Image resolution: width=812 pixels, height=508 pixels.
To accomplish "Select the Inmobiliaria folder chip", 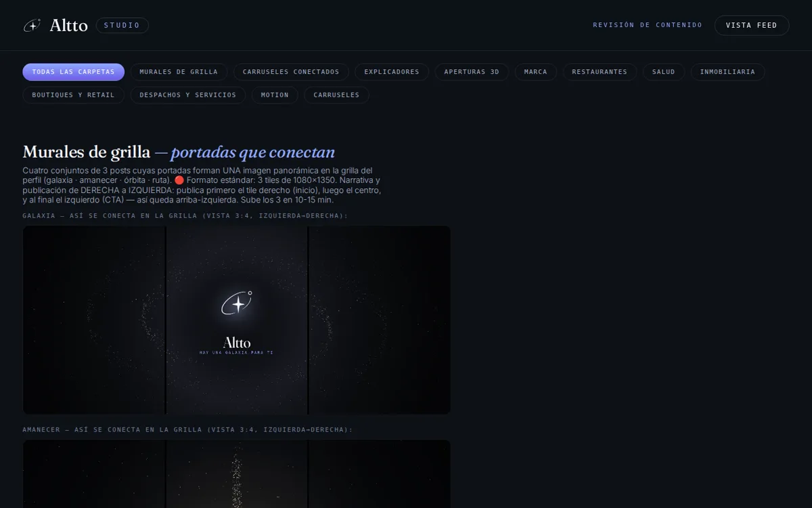I will 727,72.
